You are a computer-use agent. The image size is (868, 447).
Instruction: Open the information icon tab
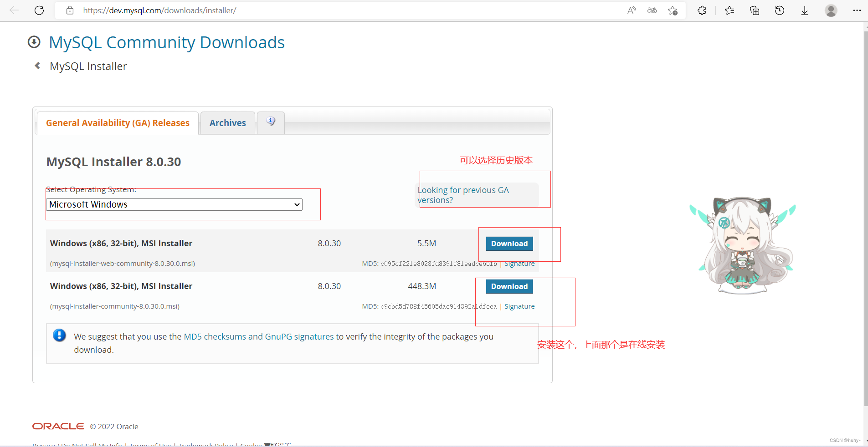coord(271,122)
